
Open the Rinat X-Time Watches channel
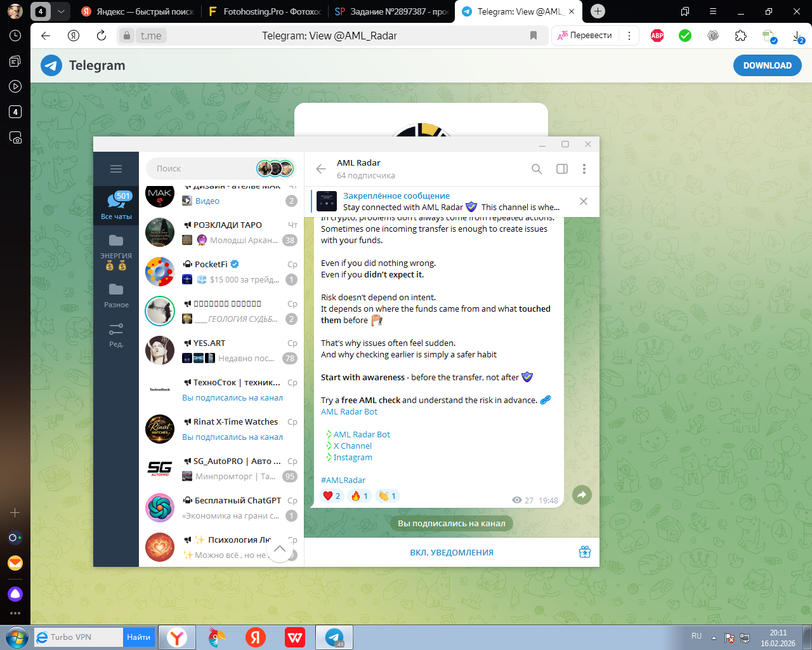coord(221,429)
